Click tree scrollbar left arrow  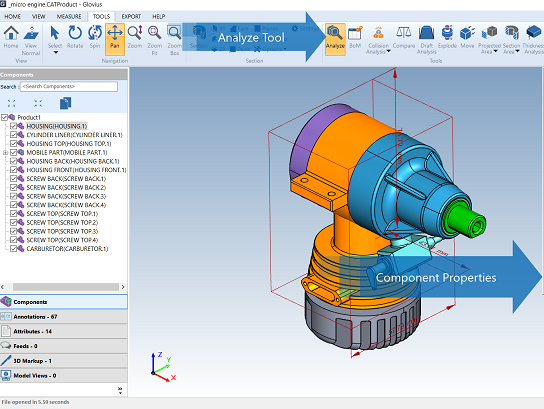coord(3,287)
